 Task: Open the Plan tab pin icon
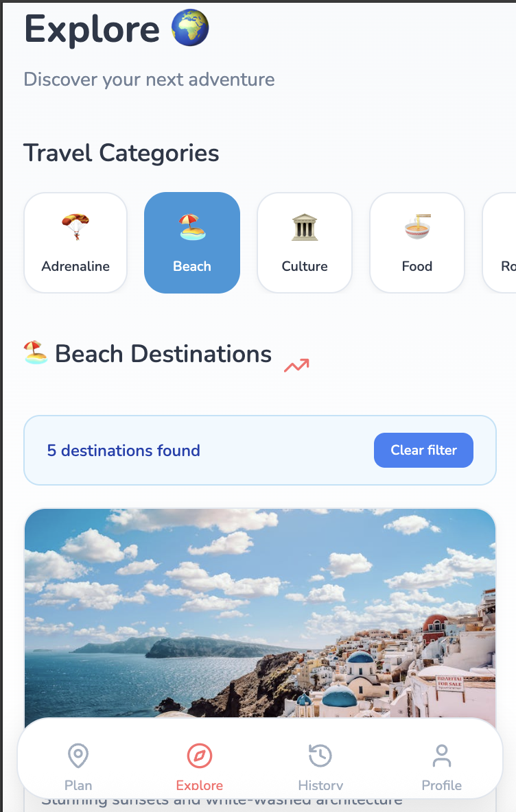click(x=78, y=756)
